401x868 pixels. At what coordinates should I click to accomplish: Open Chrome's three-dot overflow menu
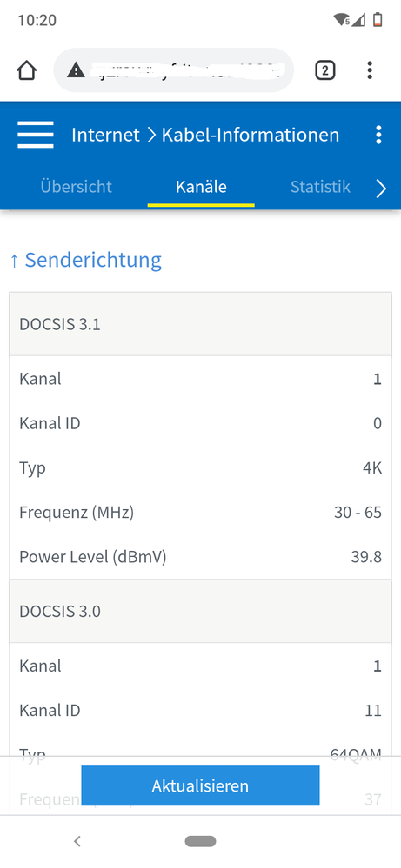(x=370, y=70)
